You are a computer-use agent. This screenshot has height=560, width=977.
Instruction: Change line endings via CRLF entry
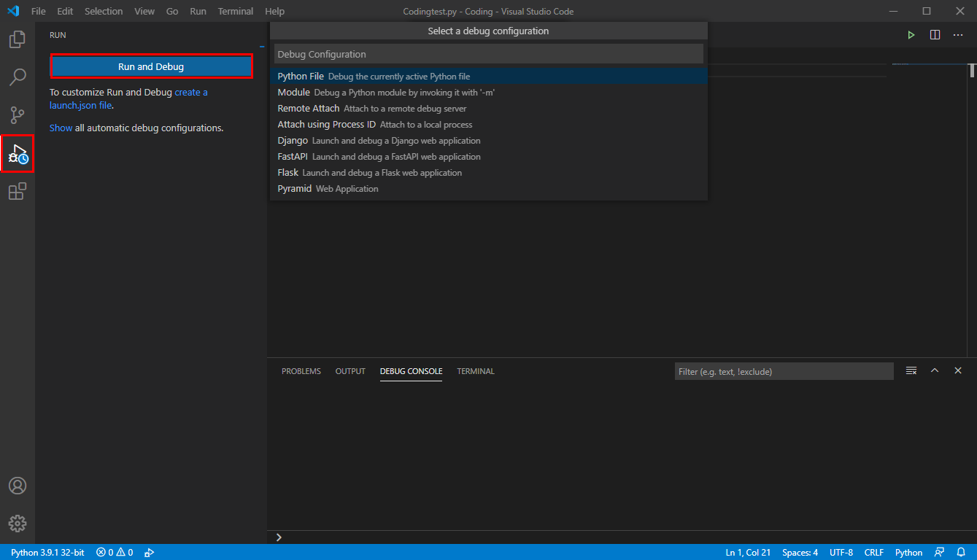click(x=874, y=553)
